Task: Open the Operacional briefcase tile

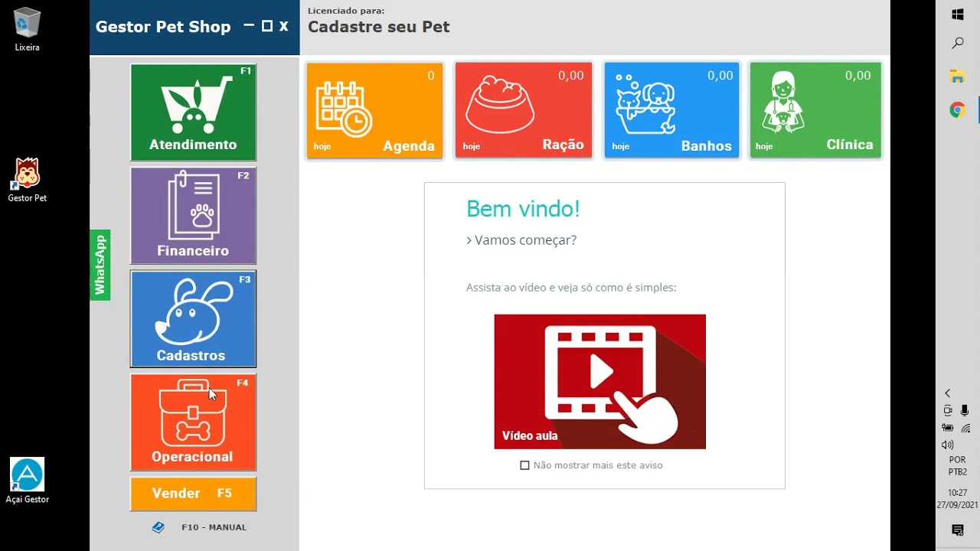Action: tap(193, 422)
